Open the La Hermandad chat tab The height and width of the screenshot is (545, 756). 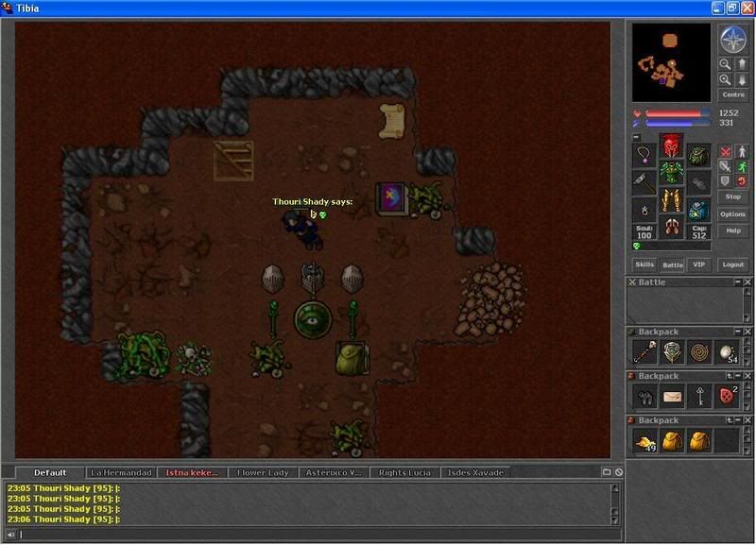(121, 472)
